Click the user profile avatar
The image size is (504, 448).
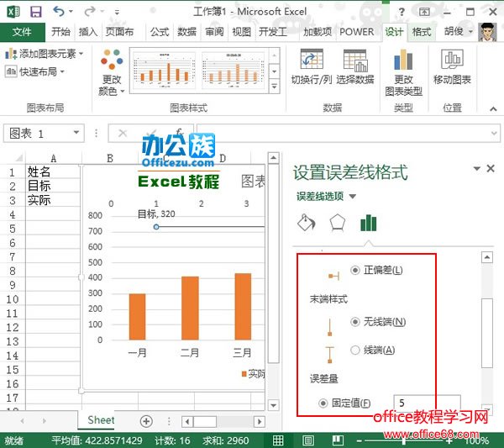(x=487, y=32)
